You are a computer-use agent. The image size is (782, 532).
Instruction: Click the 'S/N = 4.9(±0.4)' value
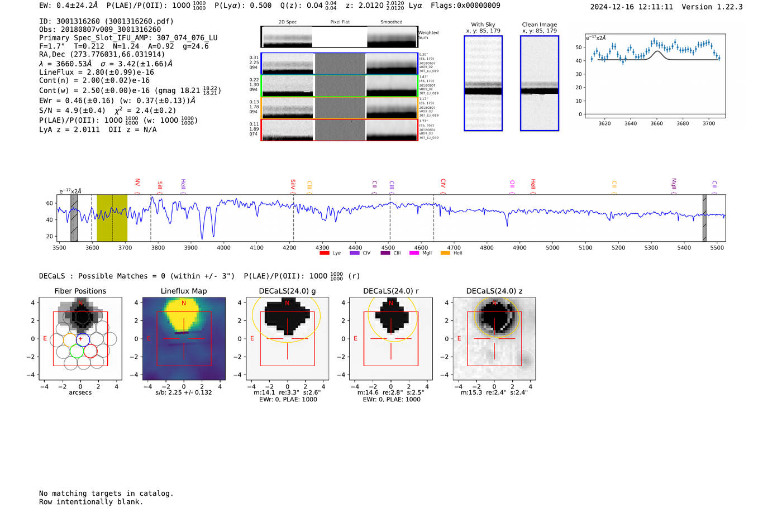(72, 111)
